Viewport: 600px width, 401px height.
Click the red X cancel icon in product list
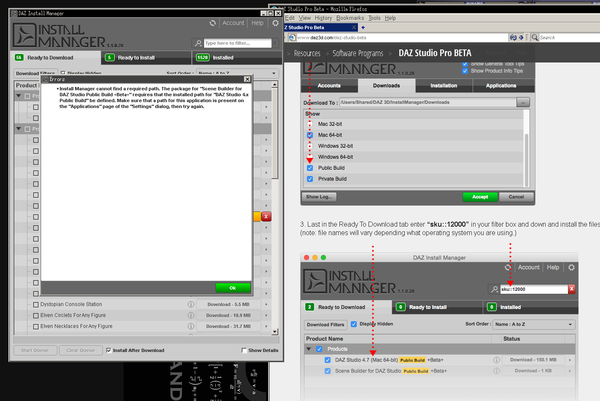point(266,217)
